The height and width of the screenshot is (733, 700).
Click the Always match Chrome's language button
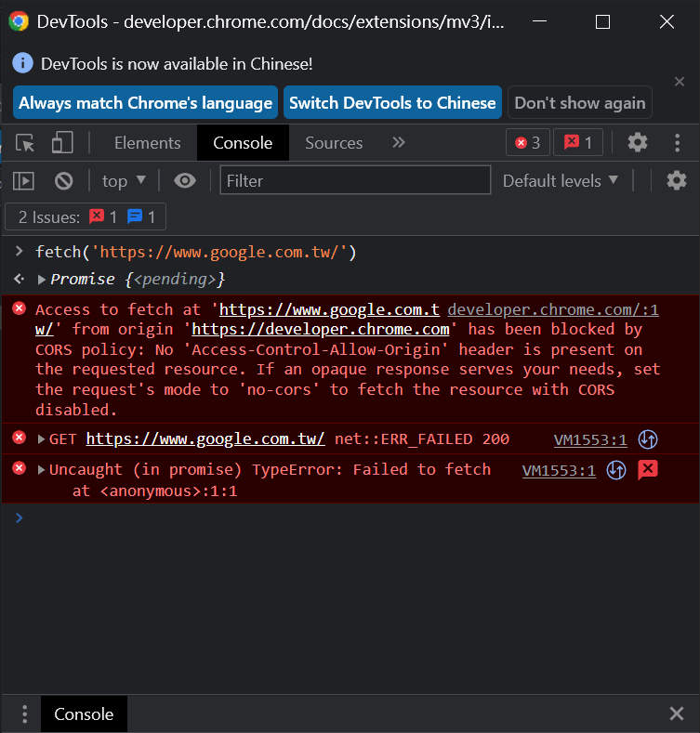(x=146, y=102)
